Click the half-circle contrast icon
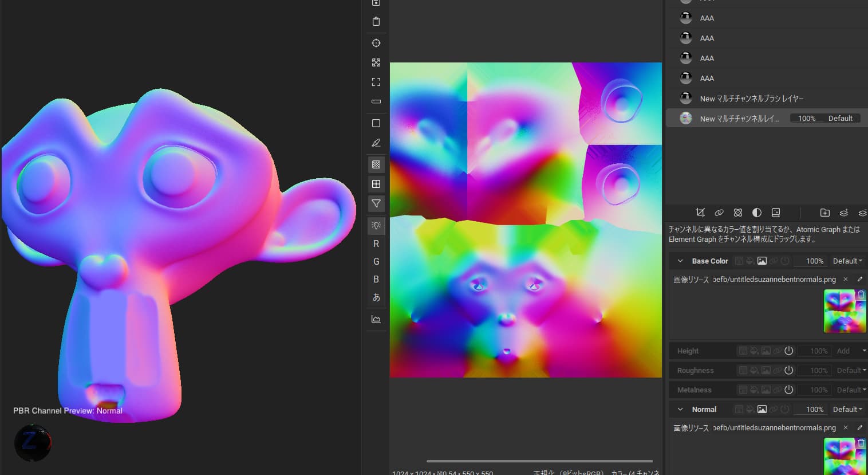868x475 pixels. [757, 213]
